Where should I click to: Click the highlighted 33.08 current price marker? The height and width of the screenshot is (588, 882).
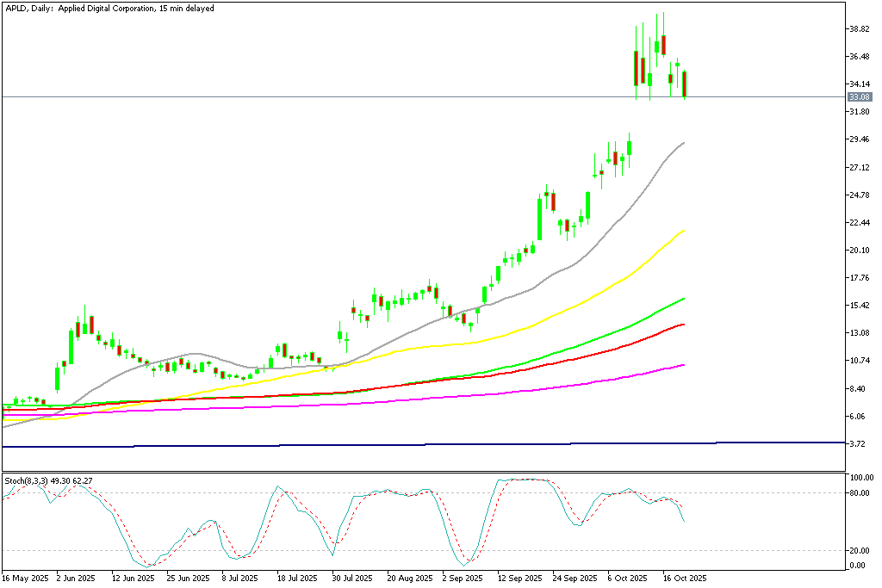(859, 97)
